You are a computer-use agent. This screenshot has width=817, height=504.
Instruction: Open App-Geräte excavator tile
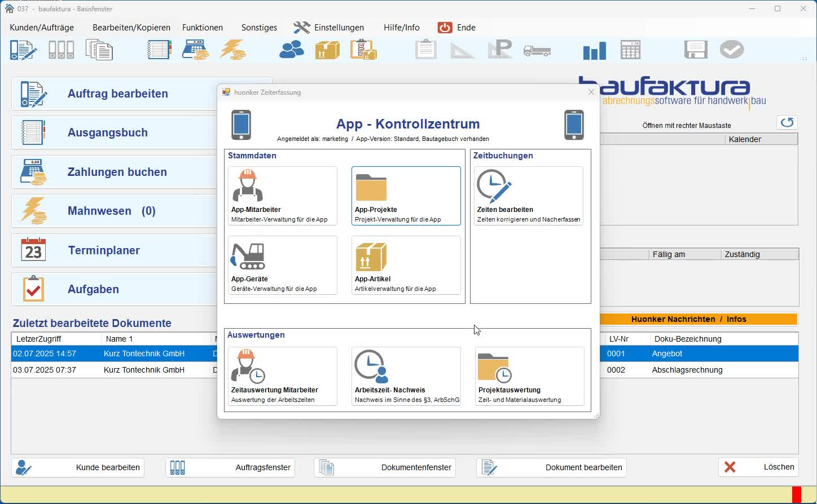click(x=282, y=265)
